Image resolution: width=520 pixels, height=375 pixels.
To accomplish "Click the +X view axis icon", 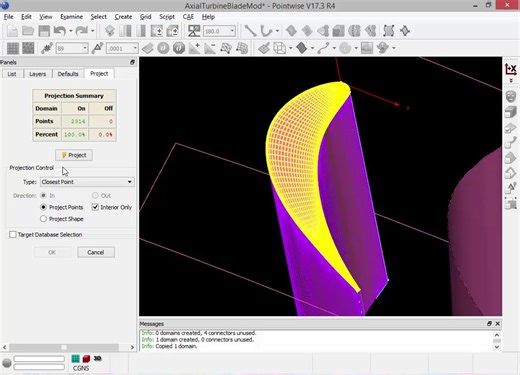I will tap(511, 69).
